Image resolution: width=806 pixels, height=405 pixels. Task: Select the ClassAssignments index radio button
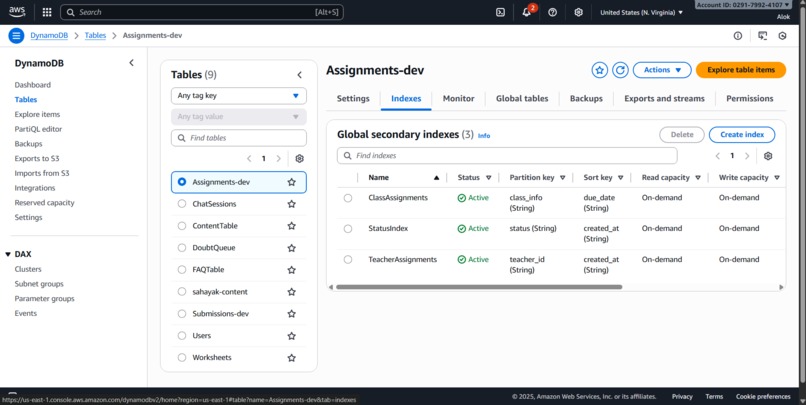coord(348,198)
